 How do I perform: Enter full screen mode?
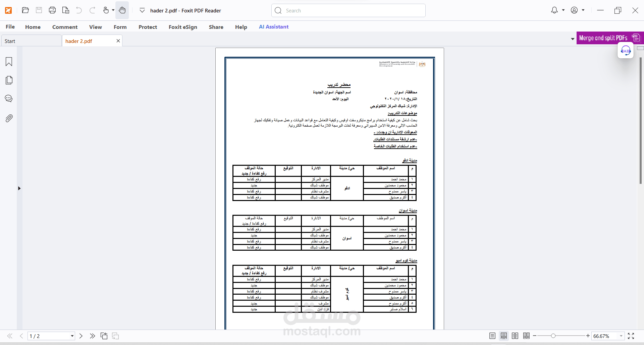(631, 336)
